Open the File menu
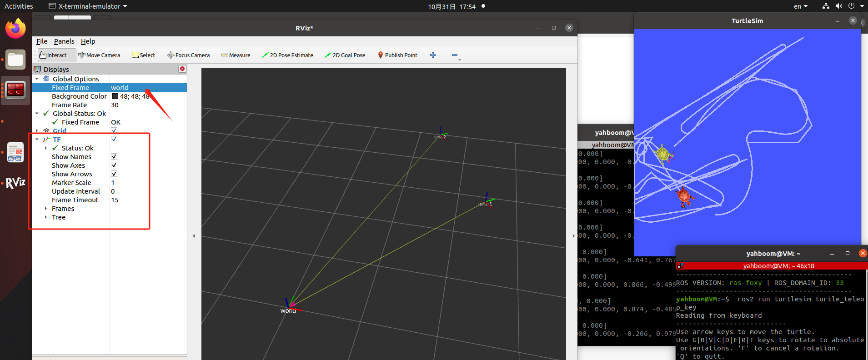Screen dimensions: 868x360 click(42, 41)
